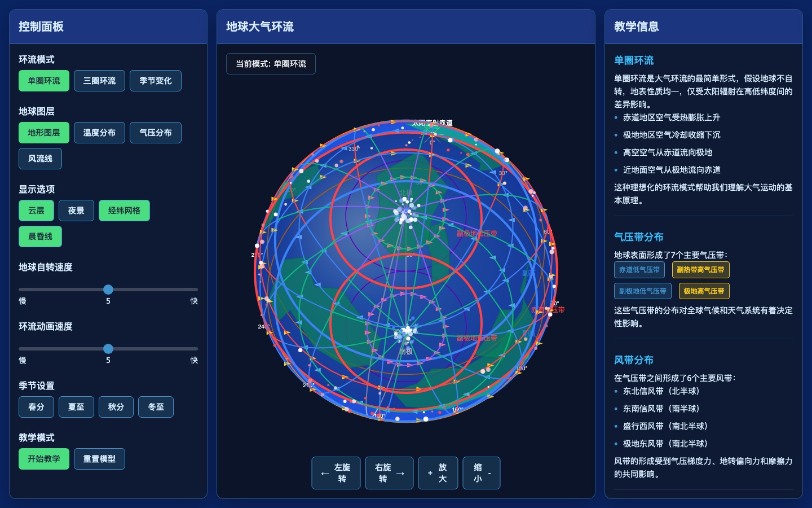Click the 单圈环流 info heading
Viewport: 812px width, 508px height.
pos(634,60)
